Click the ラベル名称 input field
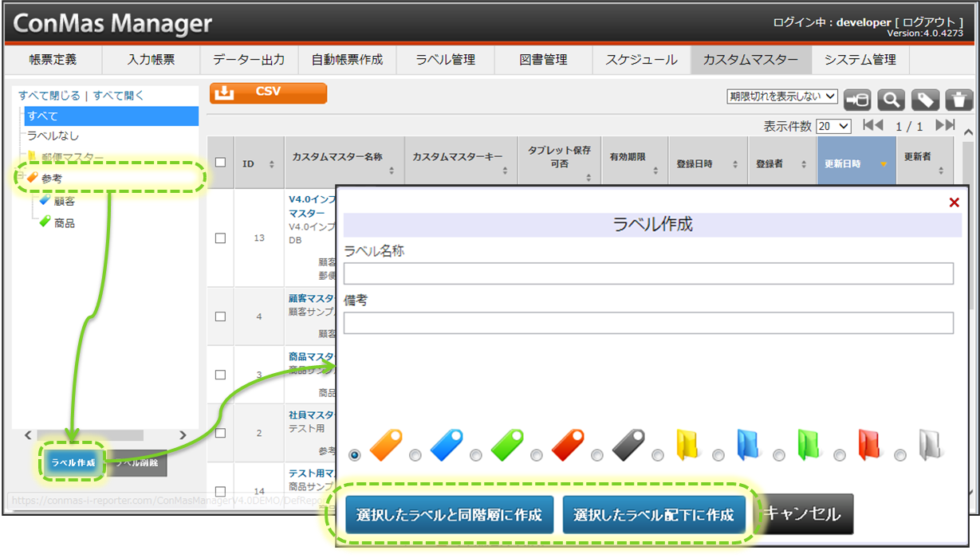Viewport: 980px width, 558px height. [648, 273]
